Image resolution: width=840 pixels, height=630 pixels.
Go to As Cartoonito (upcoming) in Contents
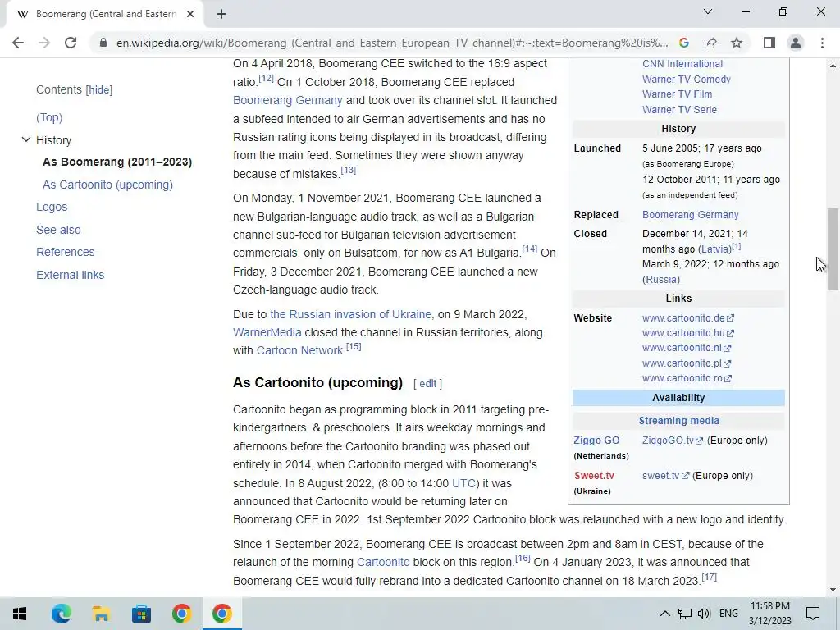click(107, 185)
